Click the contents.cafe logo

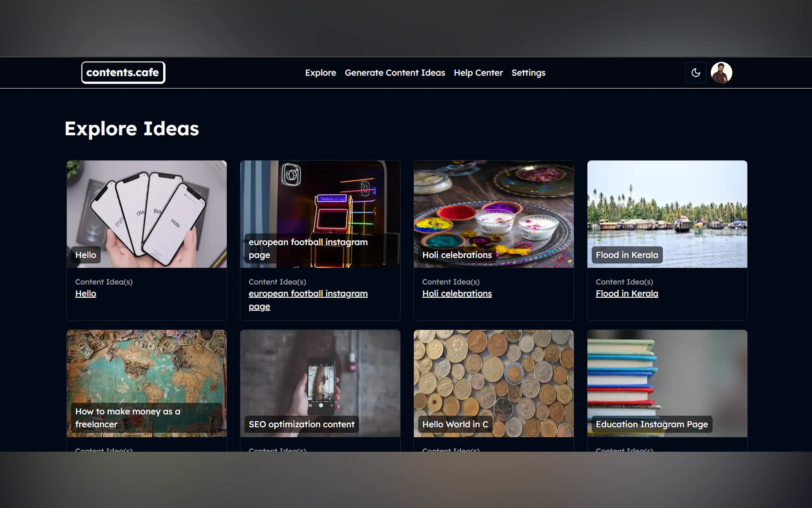coord(123,73)
